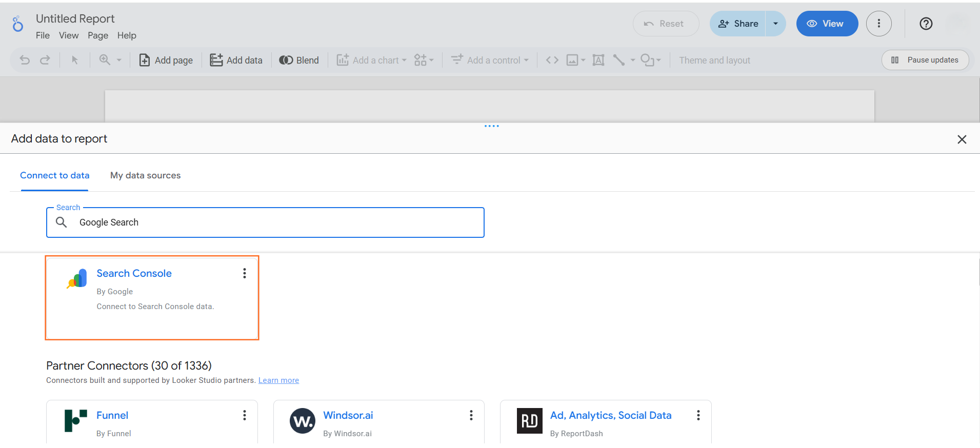This screenshot has width=980, height=448.
Task: Click the Pause updates button
Action: click(x=925, y=60)
